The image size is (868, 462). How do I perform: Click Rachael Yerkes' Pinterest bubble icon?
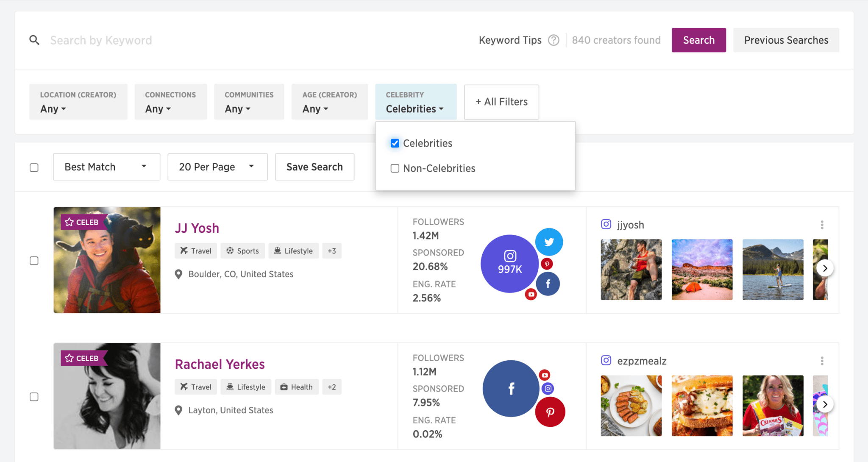pos(550,412)
